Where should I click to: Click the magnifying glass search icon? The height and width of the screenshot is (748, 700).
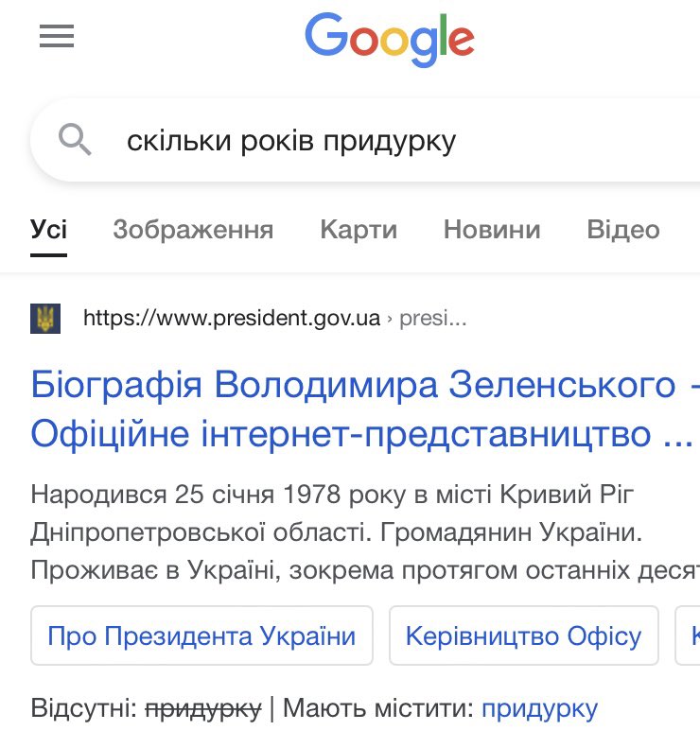coord(76,142)
